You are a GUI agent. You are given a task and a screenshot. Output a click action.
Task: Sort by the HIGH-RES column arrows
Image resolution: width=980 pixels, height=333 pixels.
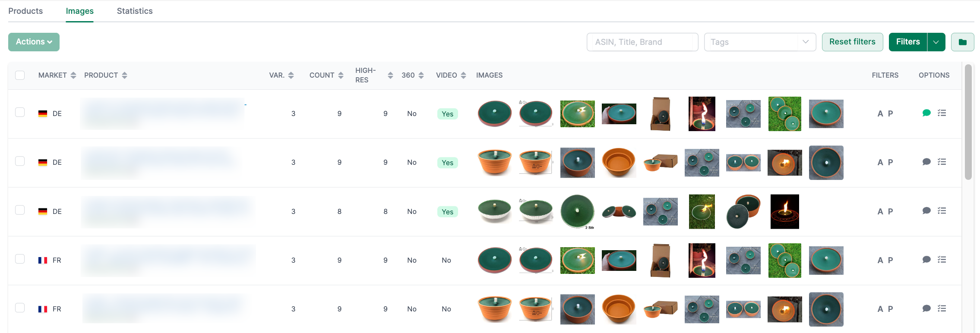pos(390,75)
